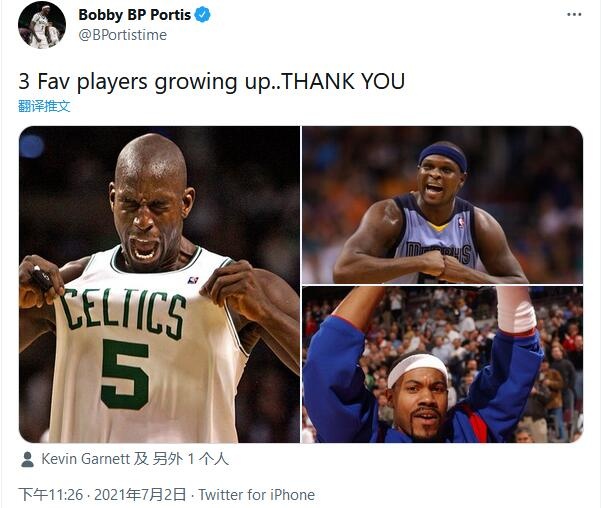Open the Celtics jersey photo
Screen dimensions: 601x508
pyautogui.click(x=159, y=284)
